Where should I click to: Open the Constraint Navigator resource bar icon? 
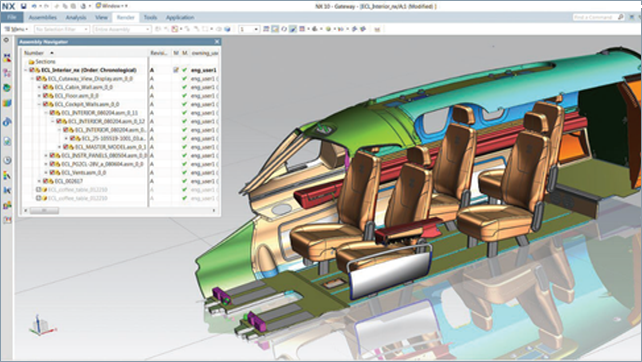(x=7, y=74)
